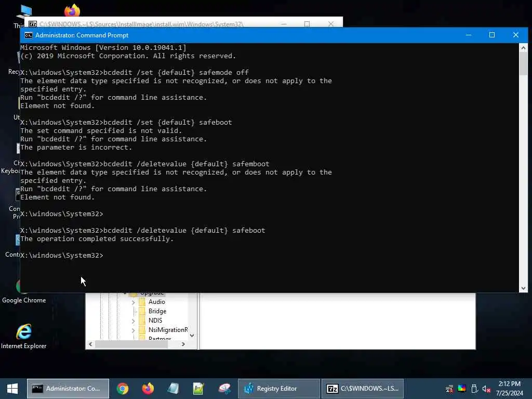Select the NDIS registry key
The height and width of the screenshot is (399, 532).
coord(155,320)
